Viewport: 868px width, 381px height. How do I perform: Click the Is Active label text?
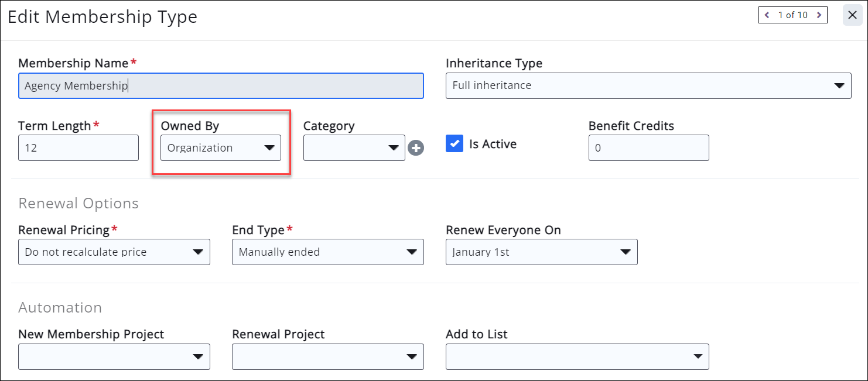(x=493, y=144)
